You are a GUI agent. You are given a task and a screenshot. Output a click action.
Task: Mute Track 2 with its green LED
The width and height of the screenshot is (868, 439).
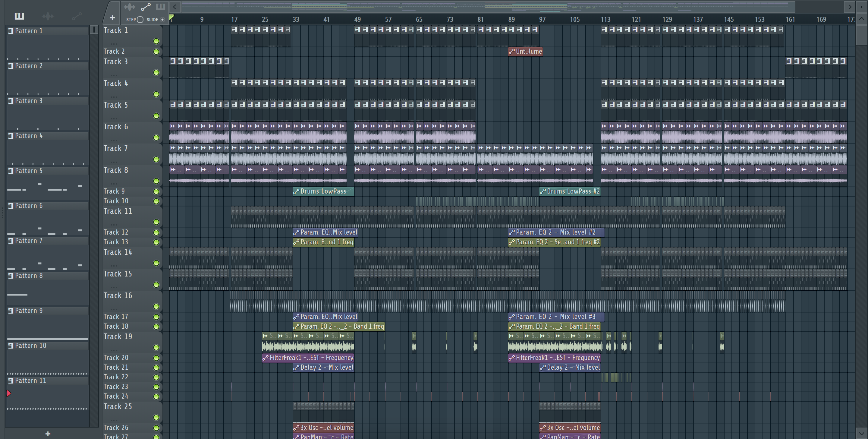click(x=156, y=52)
